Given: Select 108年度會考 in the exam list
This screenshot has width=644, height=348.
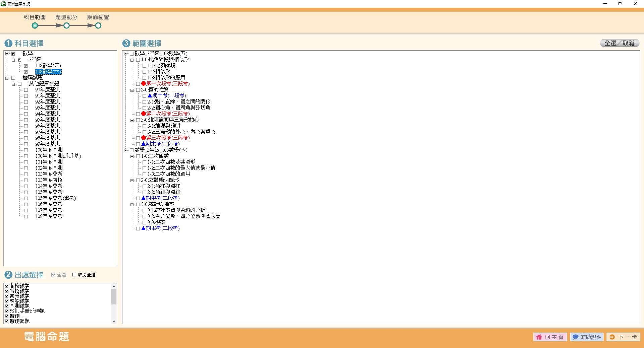Looking at the screenshot, I should click(x=49, y=216).
